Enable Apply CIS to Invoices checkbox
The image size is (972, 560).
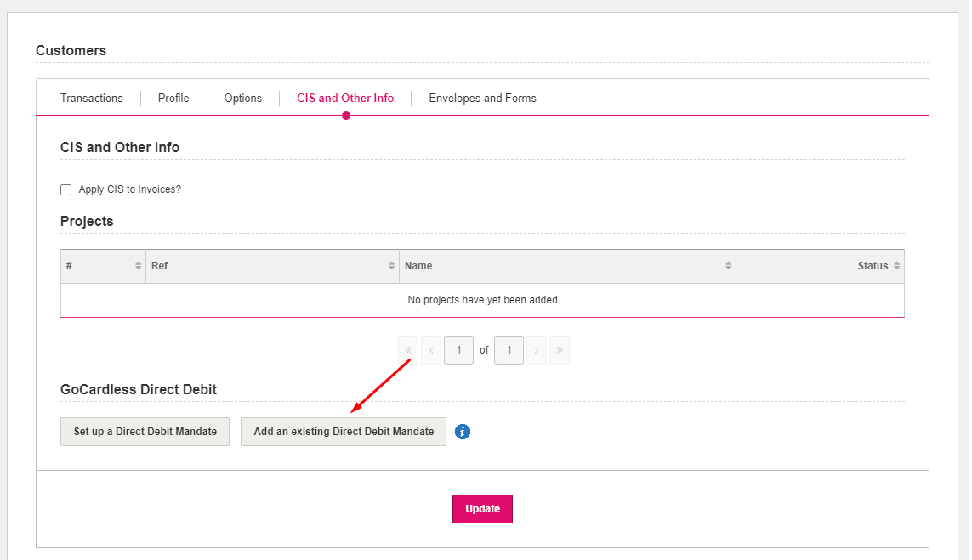point(66,190)
